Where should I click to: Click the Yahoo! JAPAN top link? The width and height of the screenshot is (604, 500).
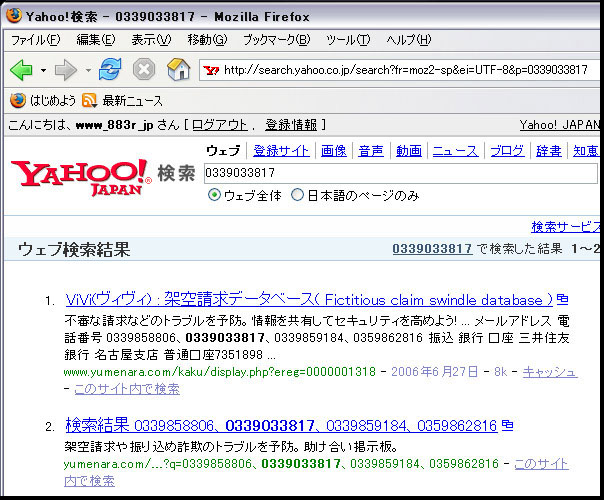[560, 125]
